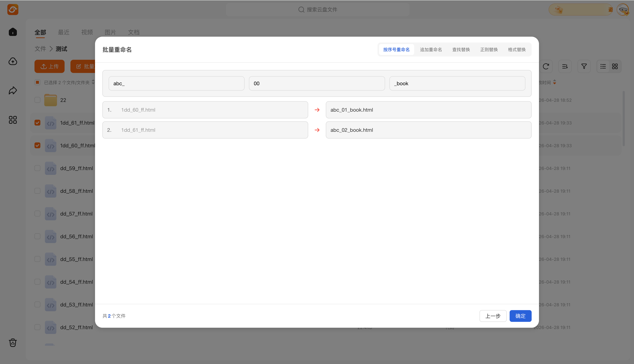Click the home icon in the sidebar
This screenshot has height=364, width=634.
click(13, 32)
